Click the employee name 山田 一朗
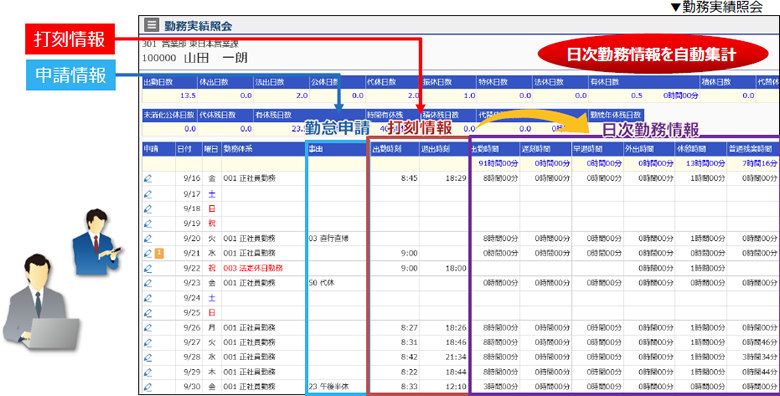 [x=215, y=58]
